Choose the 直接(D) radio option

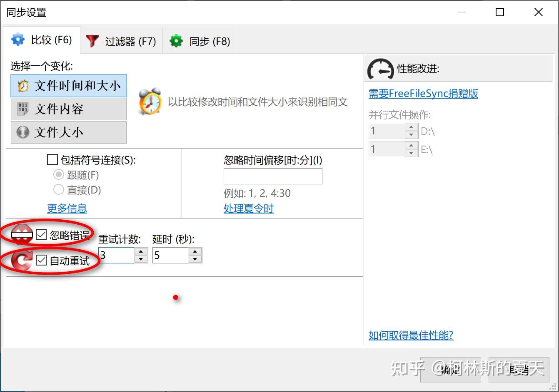coord(59,190)
